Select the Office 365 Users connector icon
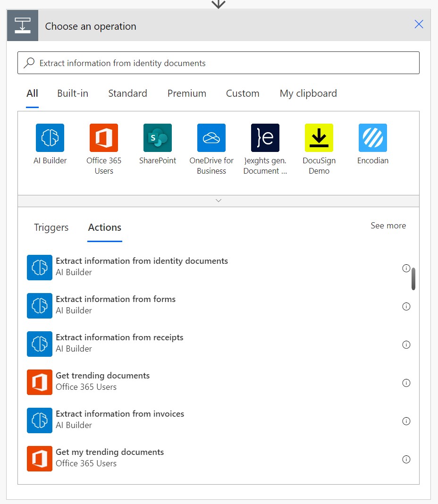The width and height of the screenshot is (438, 504). point(104,138)
